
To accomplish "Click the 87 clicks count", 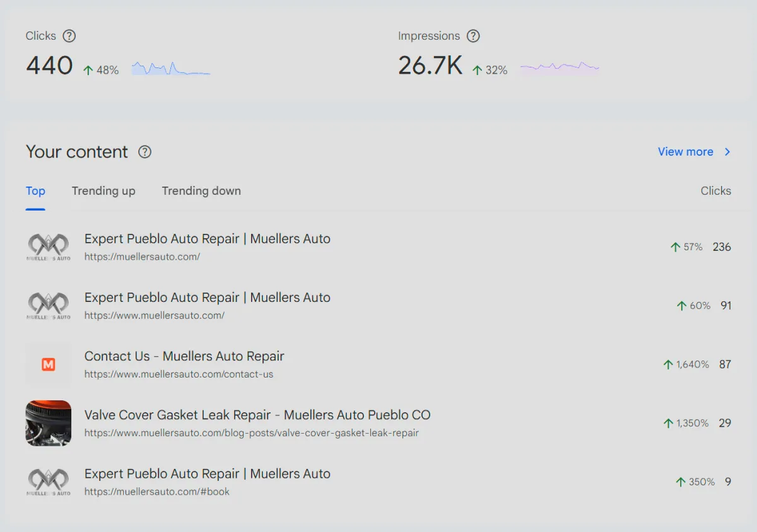I will pyautogui.click(x=725, y=364).
